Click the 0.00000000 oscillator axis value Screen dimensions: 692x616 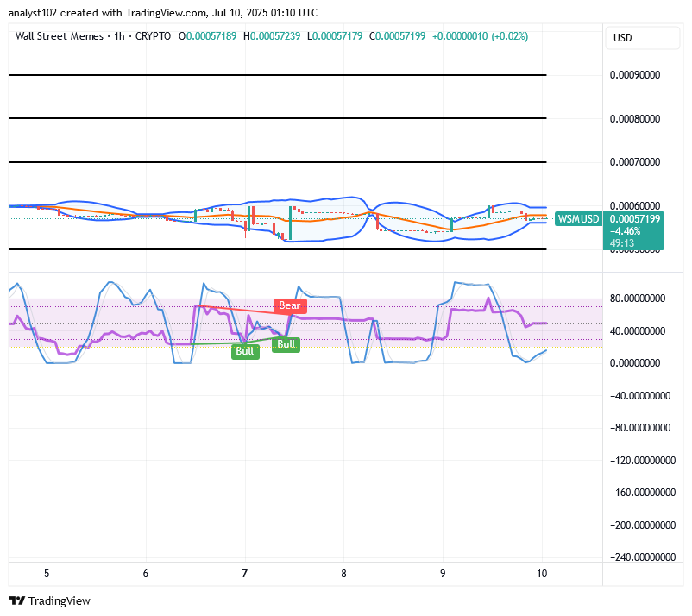click(x=635, y=363)
